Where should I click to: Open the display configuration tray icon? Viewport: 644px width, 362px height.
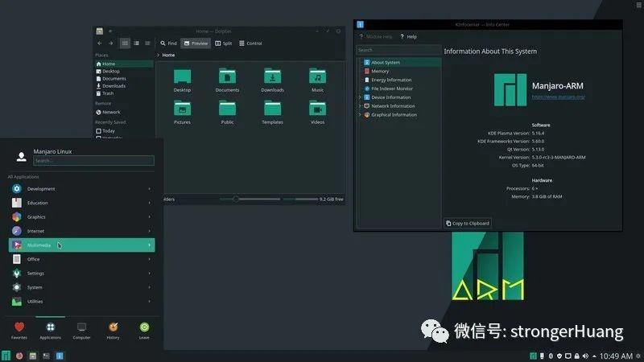click(568, 356)
